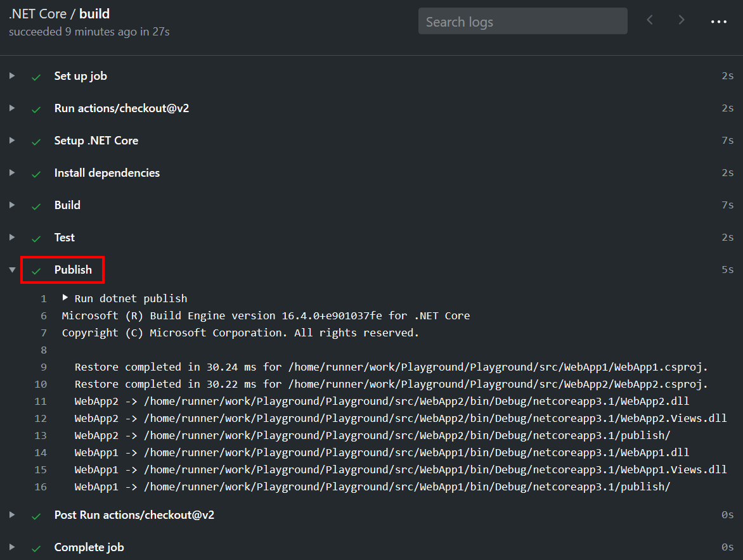Click the success checkmark on the Publish step

(x=36, y=269)
